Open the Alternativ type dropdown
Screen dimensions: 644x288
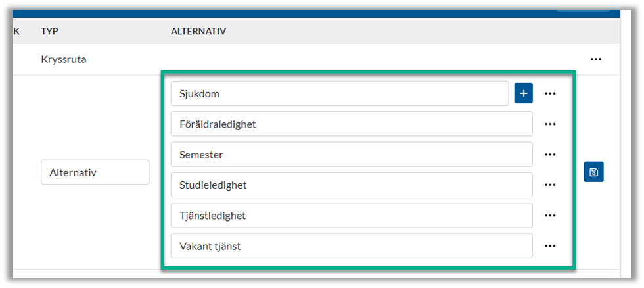pyautogui.click(x=95, y=172)
